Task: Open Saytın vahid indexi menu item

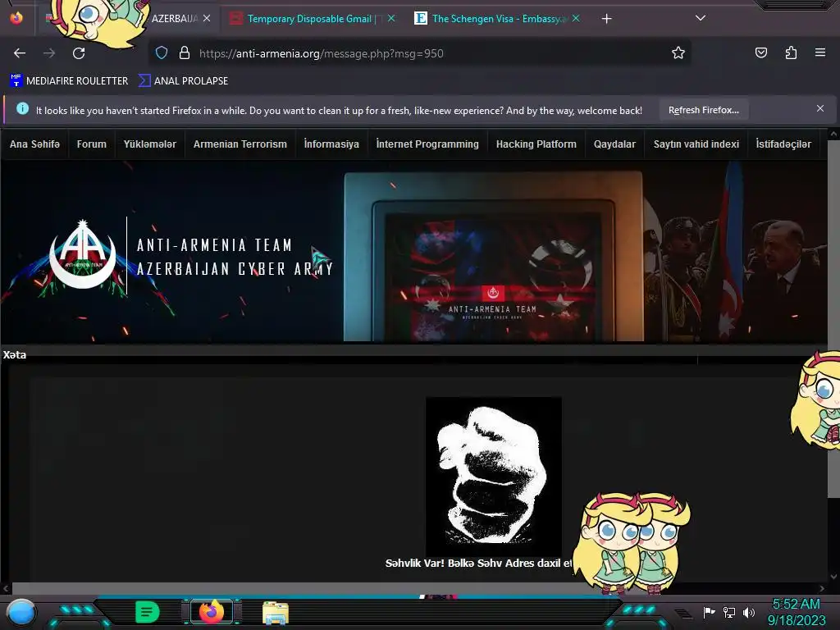Action: pyautogui.click(x=696, y=144)
